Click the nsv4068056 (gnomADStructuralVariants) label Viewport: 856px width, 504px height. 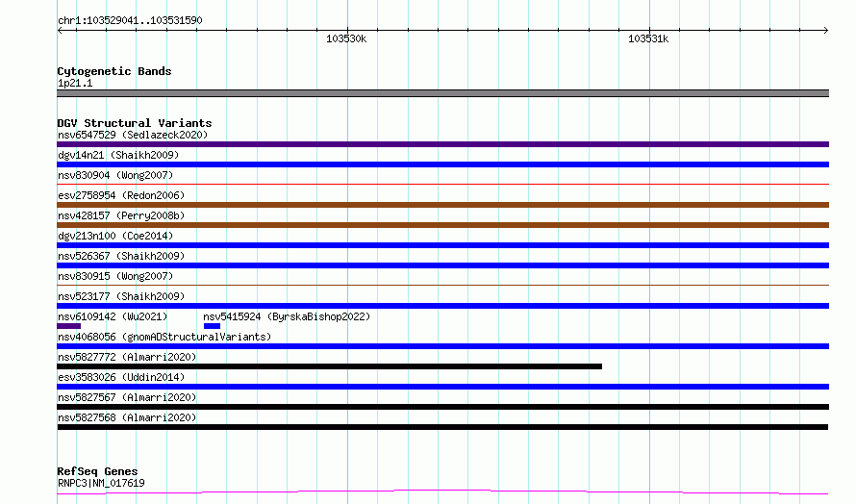point(164,337)
